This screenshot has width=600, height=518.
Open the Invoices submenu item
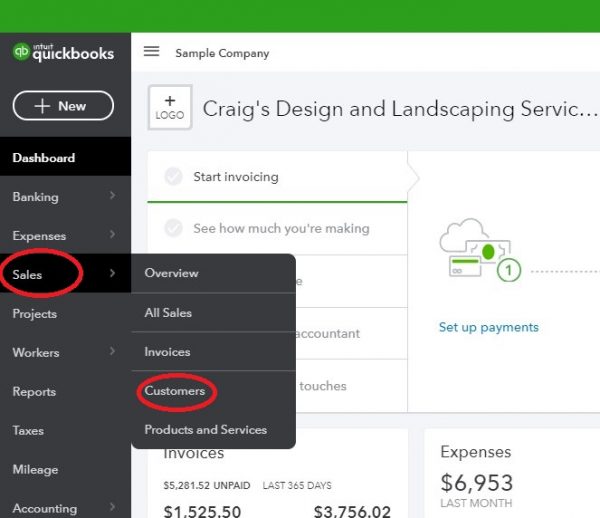(167, 352)
